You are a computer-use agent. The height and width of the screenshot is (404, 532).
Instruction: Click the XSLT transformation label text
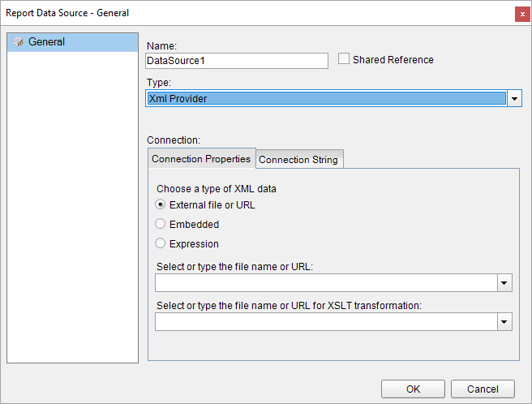tap(289, 306)
